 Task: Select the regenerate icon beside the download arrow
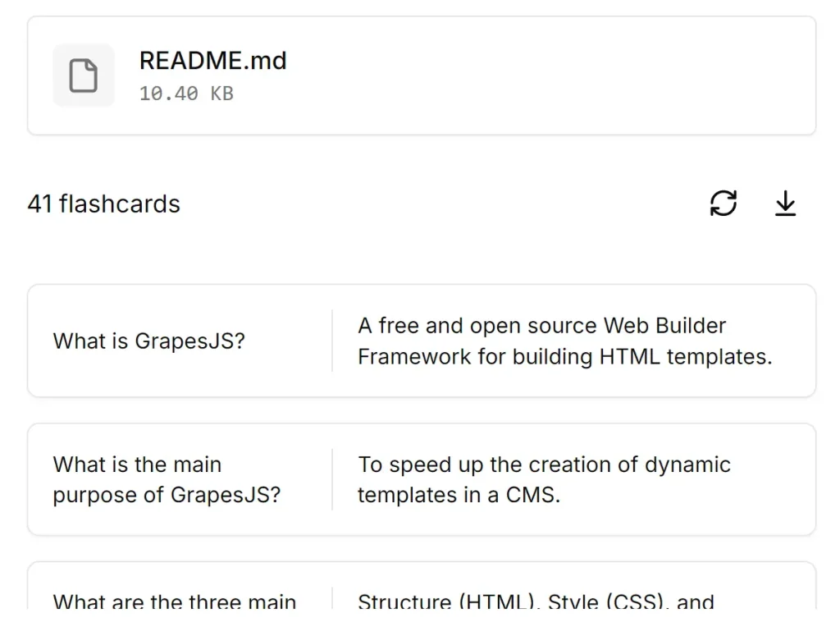(x=723, y=204)
